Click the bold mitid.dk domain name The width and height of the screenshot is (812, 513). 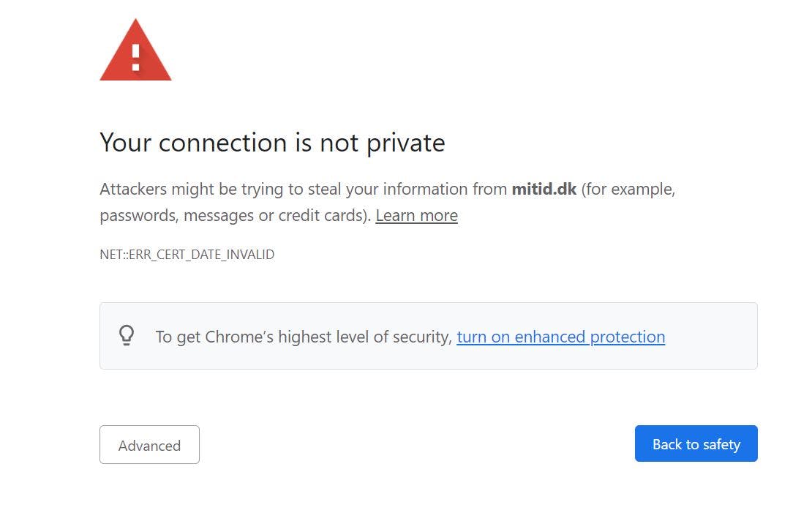[x=544, y=189]
